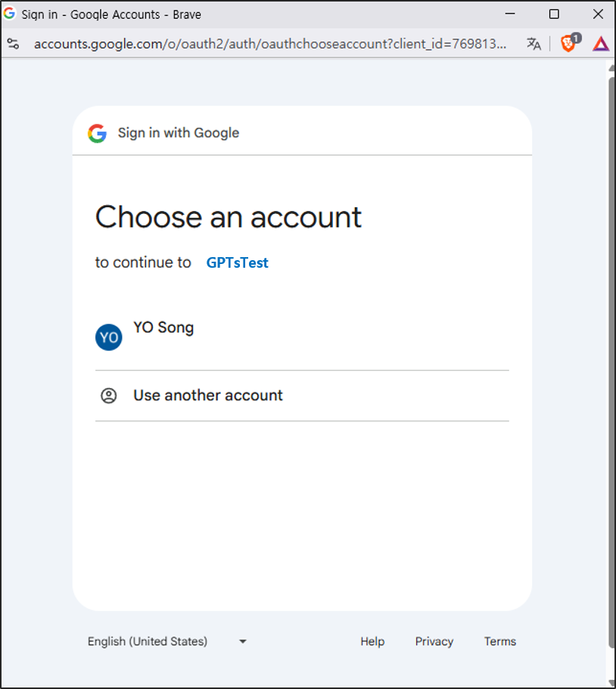This screenshot has width=616, height=689.
Task: Choose Use another account
Action: coord(302,396)
